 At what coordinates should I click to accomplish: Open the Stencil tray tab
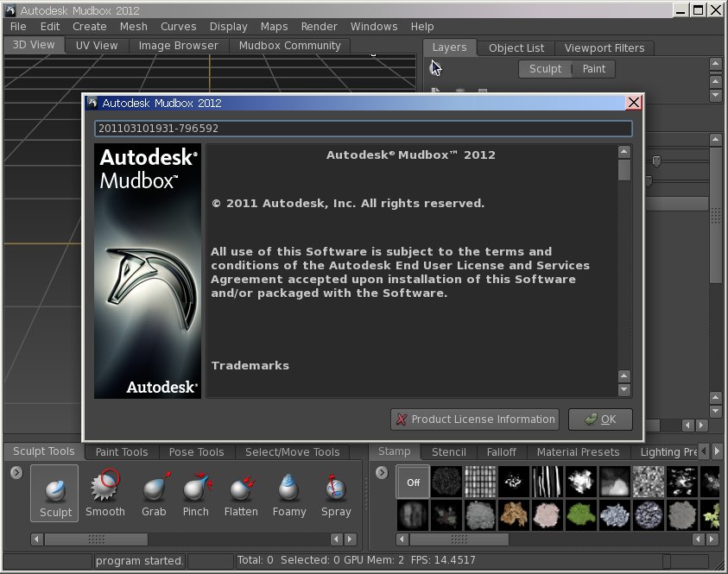coord(448,452)
